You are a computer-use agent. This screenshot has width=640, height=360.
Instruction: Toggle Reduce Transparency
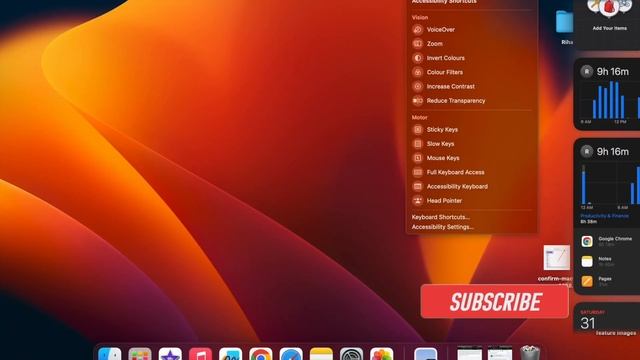click(471, 101)
